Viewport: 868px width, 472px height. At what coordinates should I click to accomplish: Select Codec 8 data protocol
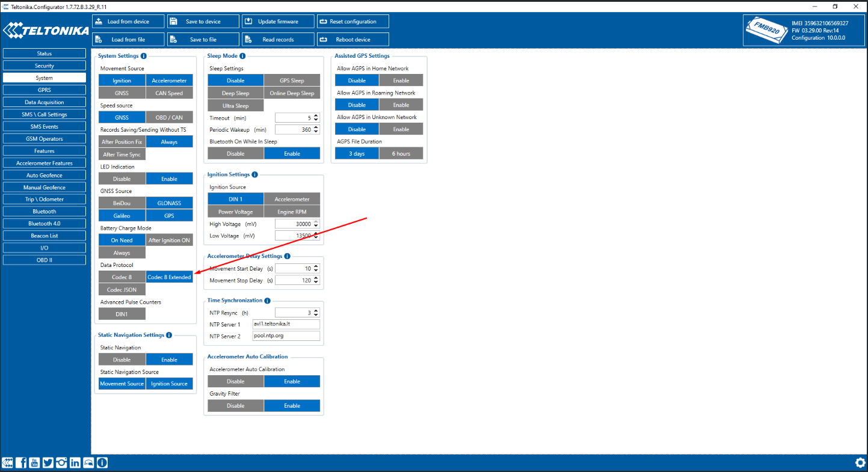tap(122, 277)
